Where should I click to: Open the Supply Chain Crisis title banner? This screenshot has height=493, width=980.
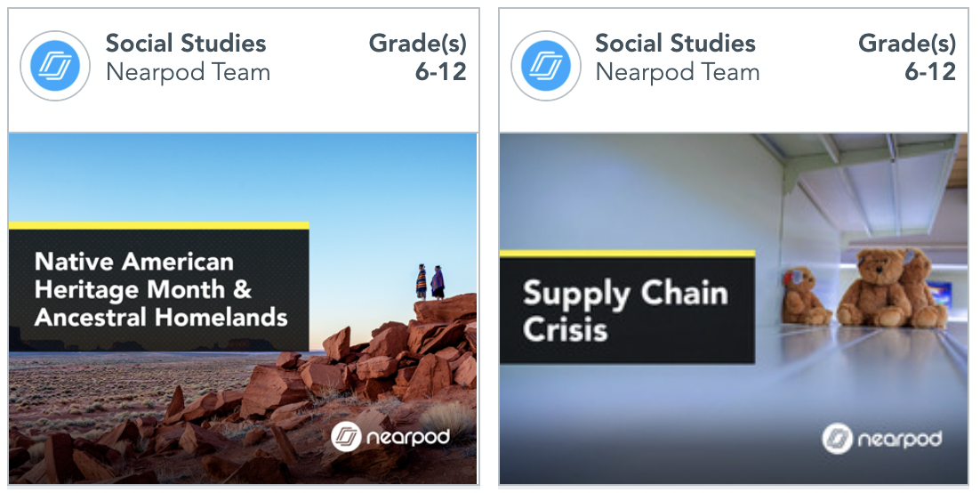[x=627, y=310]
